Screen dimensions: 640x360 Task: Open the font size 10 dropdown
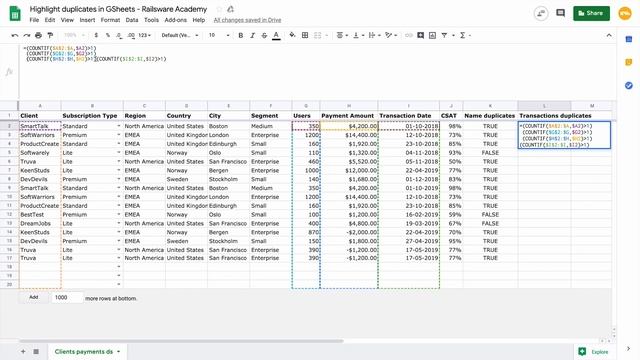point(219,36)
